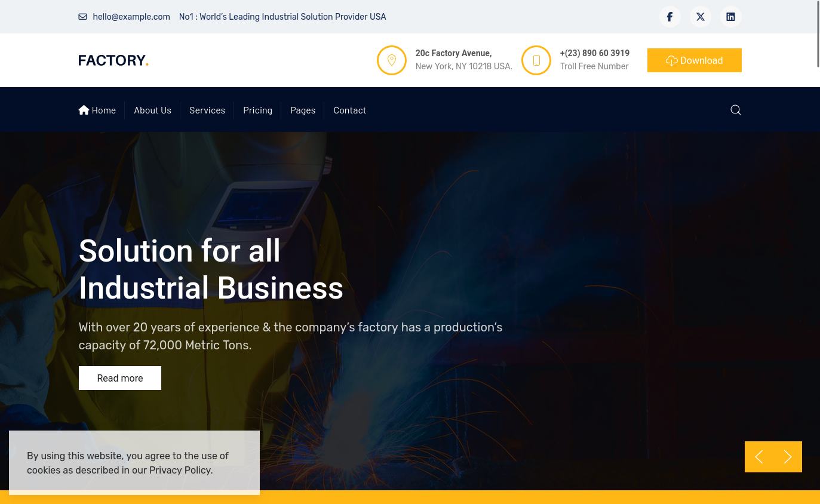Screen dimensions: 820x504
Task: Click "New York, NY 10218 USA." text
Action: point(464,66)
